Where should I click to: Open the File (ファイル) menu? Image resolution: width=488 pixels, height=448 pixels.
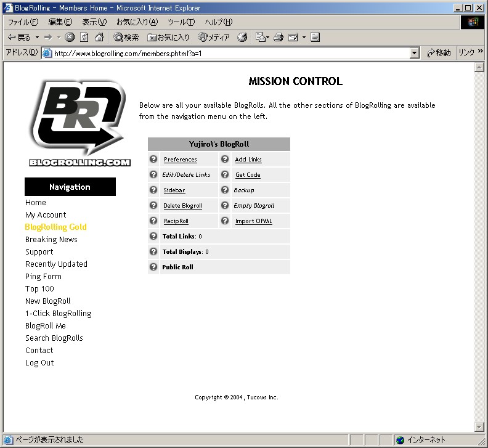[23, 22]
